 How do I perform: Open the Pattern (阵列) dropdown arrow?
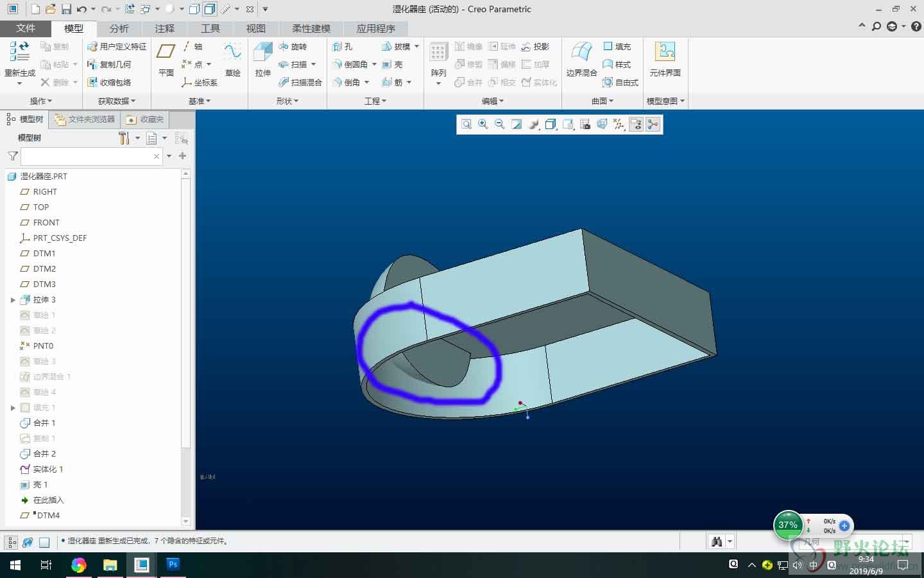[438, 83]
